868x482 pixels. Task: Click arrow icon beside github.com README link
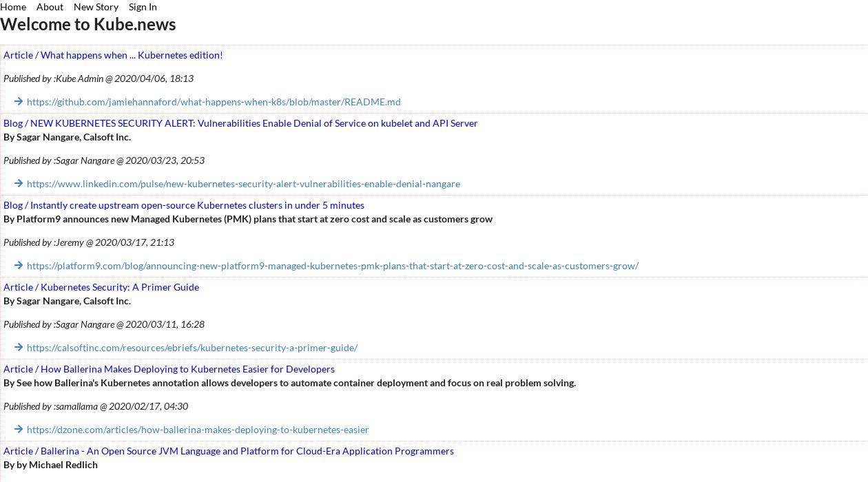[19, 102]
